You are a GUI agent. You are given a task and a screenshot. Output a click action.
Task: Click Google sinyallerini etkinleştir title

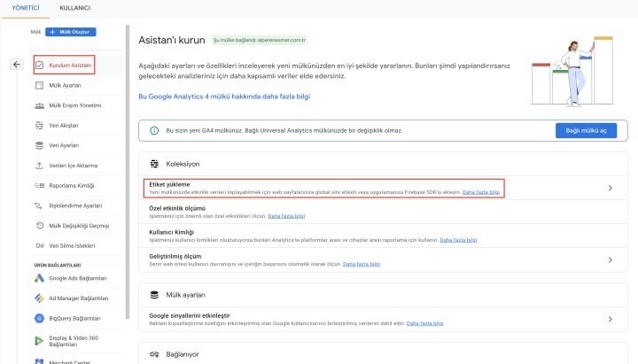pos(190,315)
